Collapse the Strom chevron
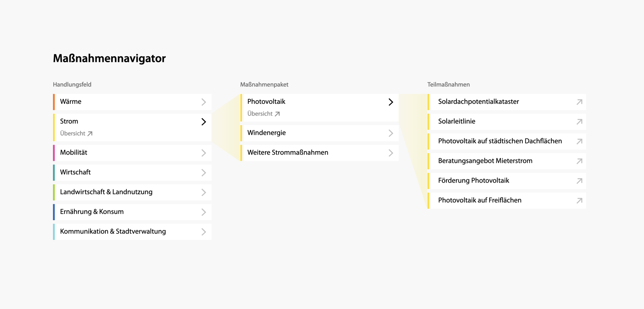 tap(204, 122)
